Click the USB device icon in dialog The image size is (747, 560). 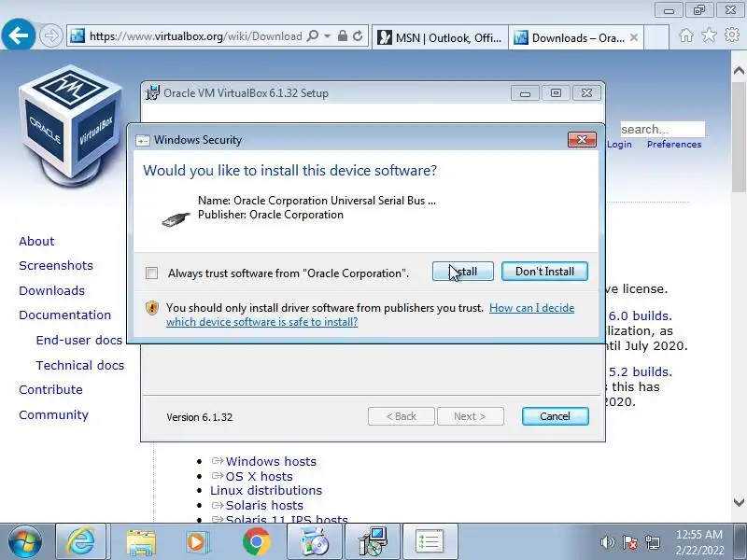click(176, 219)
